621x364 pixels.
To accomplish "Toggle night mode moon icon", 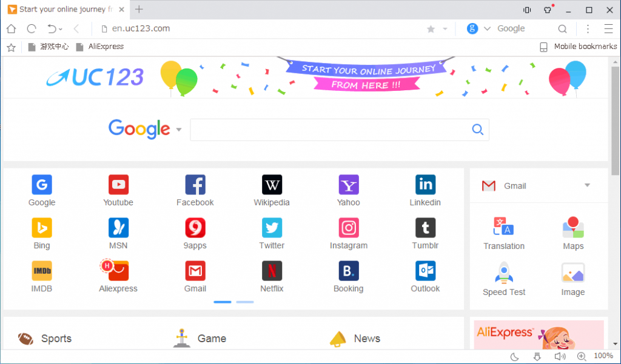I will tap(514, 356).
